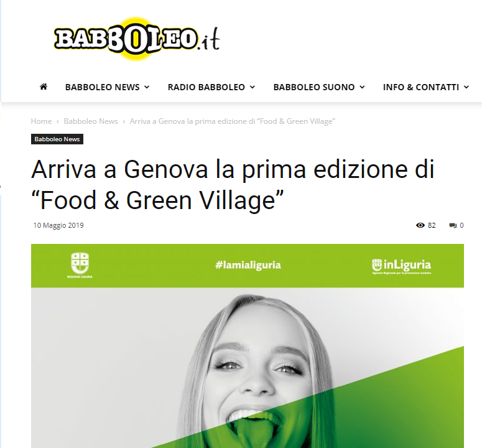Expand the Info & Contatti dropdown chevron
Image resolution: width=482 pixels, height=448 pixels.
click(x=466, y=87)
